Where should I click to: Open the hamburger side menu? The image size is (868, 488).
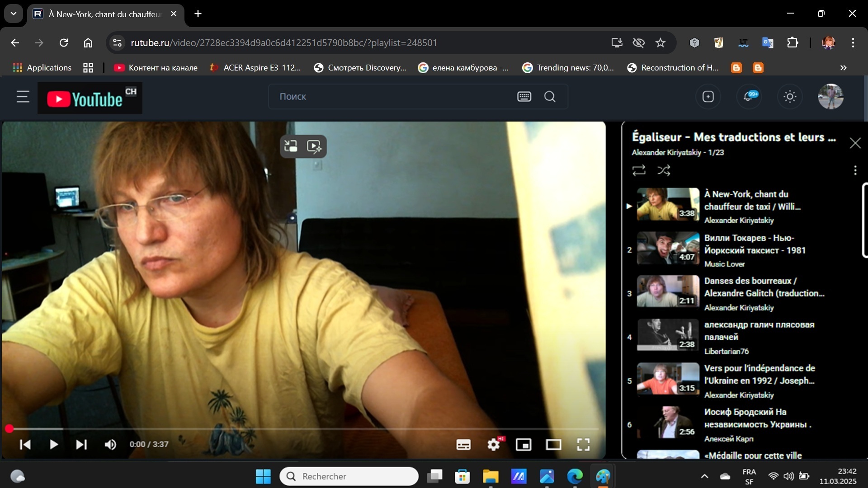coord(23,97)
